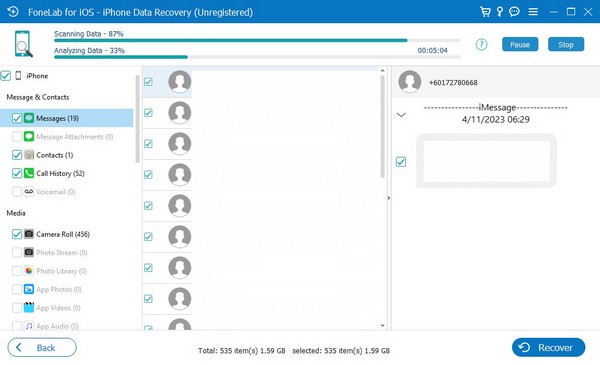Click the Camera Roll camera icon

[x=29, y=234]
